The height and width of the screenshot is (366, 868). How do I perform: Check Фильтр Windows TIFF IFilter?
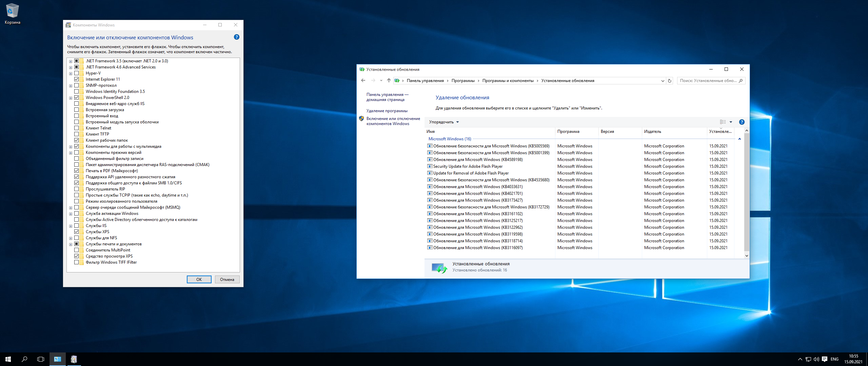[x=77, y=262]
